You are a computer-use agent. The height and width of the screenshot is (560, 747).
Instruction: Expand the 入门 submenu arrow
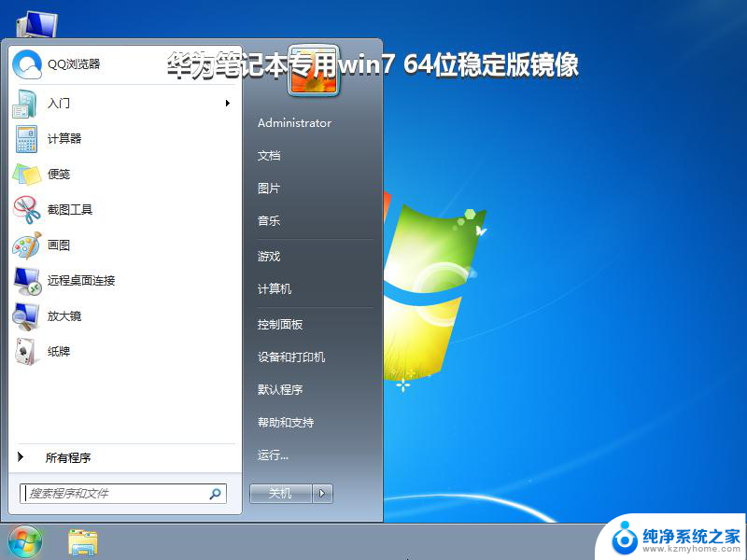(x=228, y=104)
